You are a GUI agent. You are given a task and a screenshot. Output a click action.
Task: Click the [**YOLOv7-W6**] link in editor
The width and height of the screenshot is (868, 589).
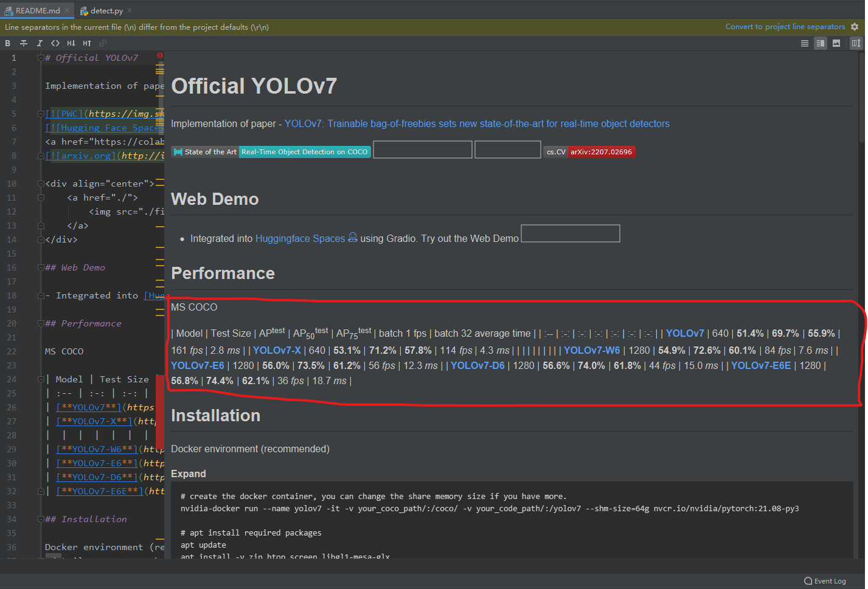click(x=97, y=449)
